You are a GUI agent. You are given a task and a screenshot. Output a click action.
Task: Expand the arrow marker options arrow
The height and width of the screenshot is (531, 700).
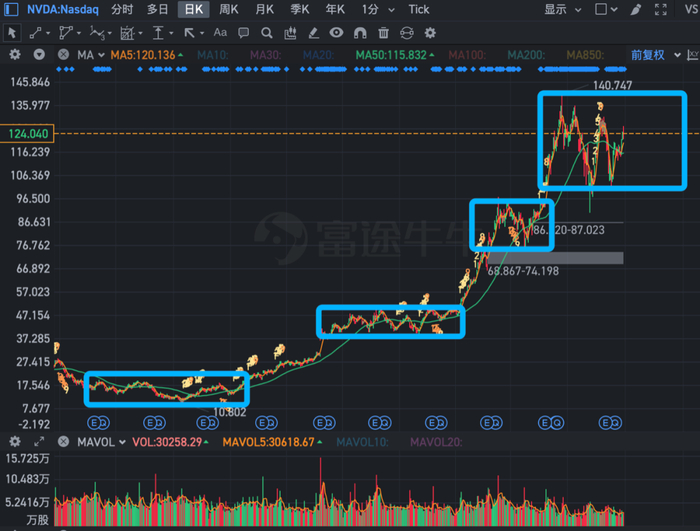click(x=202, y=33)
